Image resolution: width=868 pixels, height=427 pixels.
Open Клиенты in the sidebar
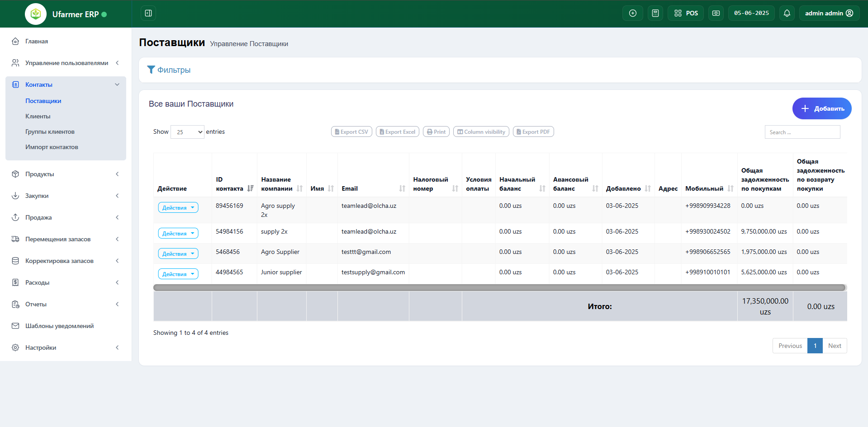pyautogui.click(x=38, y=116)
